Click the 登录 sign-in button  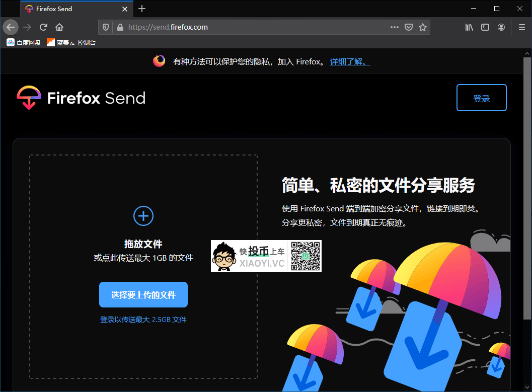pyautogui.click(x=482, y=98)
